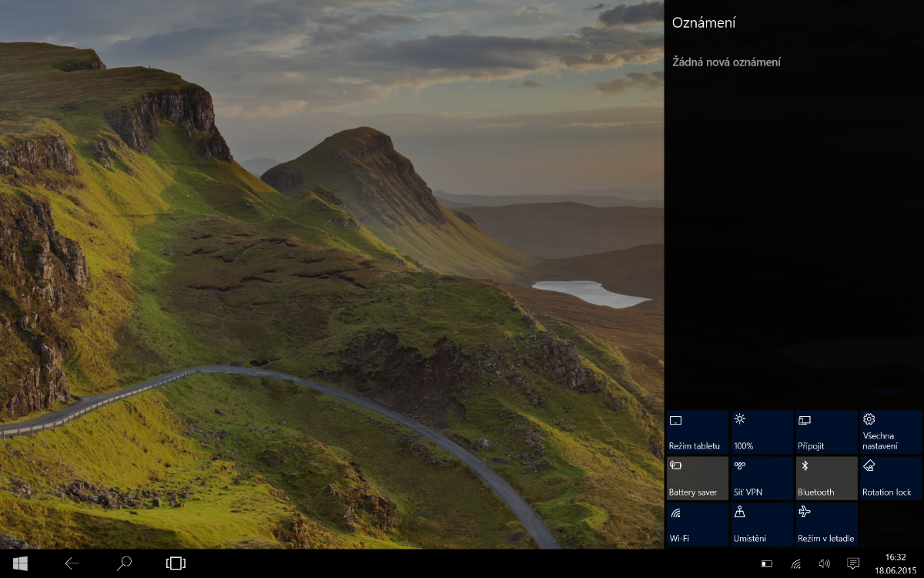Toggle the Bluetooth tile
Screen dimensions: 924x578
(826, 479)
